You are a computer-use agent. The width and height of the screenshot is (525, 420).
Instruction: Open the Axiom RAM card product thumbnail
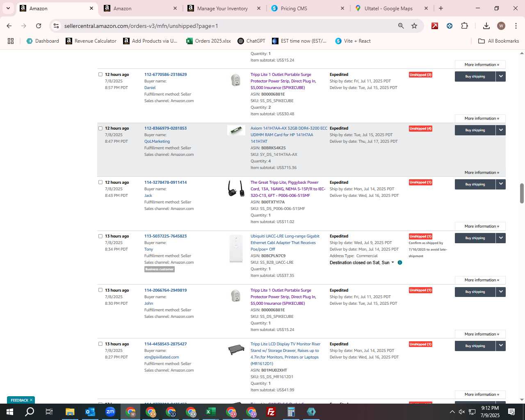[x=236, y=130]
